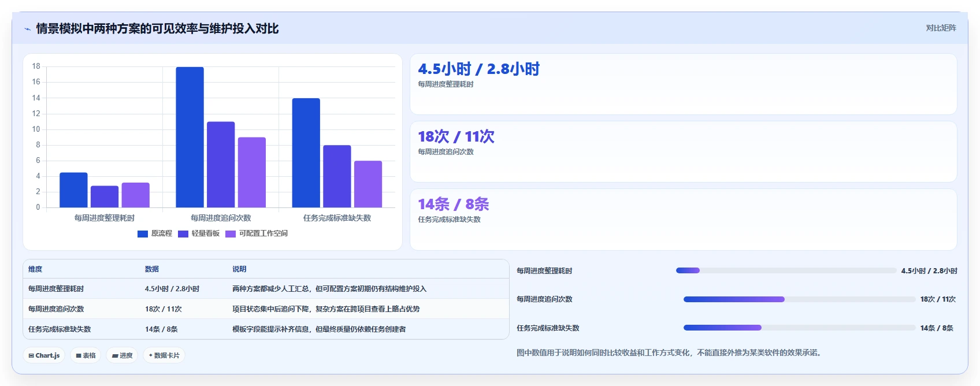The image size is (980, 386).
Task: Click the 原流程 bar for 每周进度整理耗时
Action: [73, 190]
